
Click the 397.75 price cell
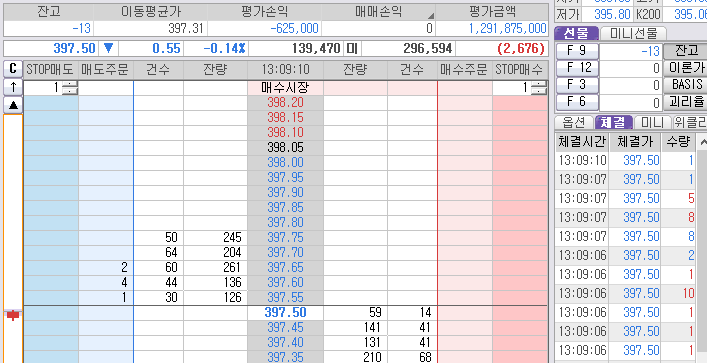pos(285,237)
